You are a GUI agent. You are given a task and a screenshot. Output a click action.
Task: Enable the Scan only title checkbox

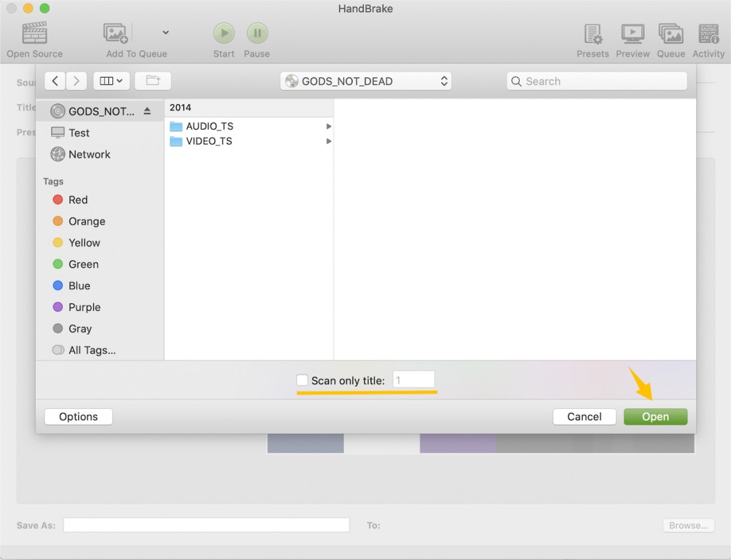click(x=302, y=380)
